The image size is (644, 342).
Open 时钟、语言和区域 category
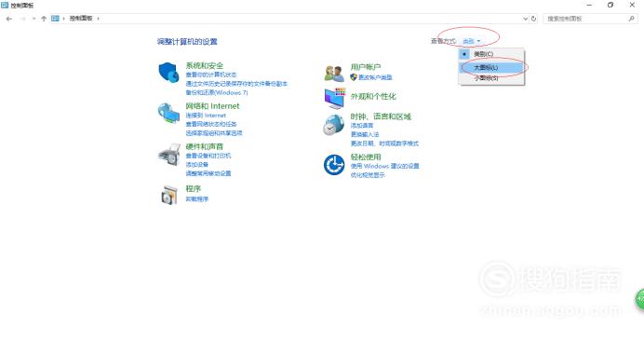381,116
